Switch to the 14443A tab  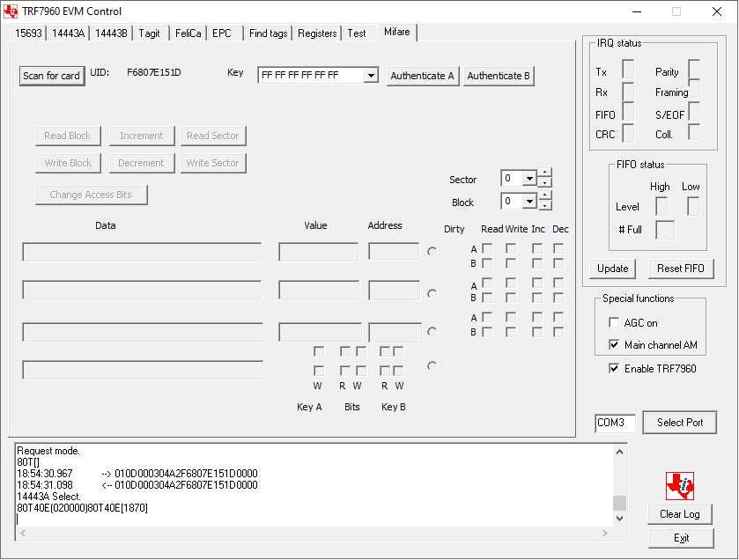pos(69,33)
